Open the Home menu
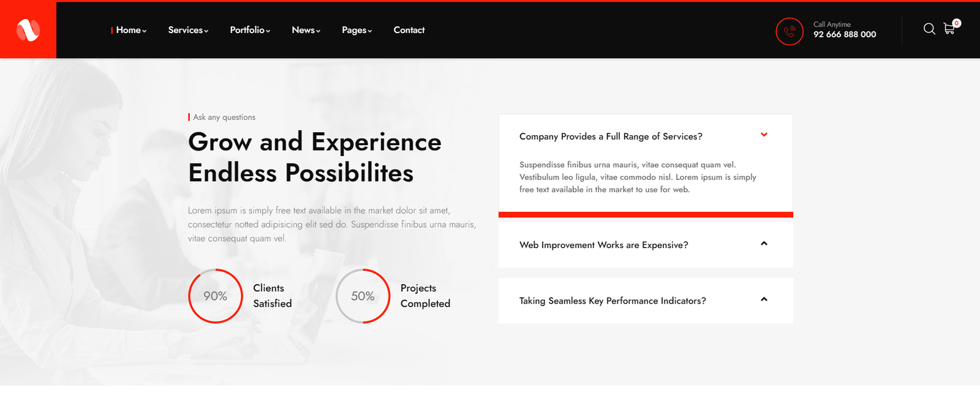 click(x=129, y=29)
